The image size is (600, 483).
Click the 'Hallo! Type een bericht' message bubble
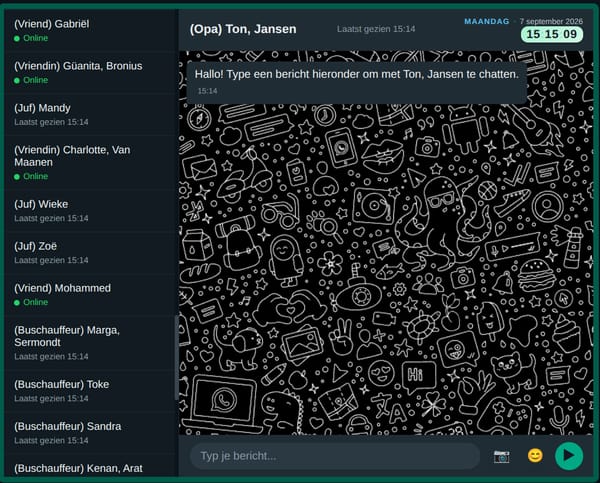coord(357,82)
